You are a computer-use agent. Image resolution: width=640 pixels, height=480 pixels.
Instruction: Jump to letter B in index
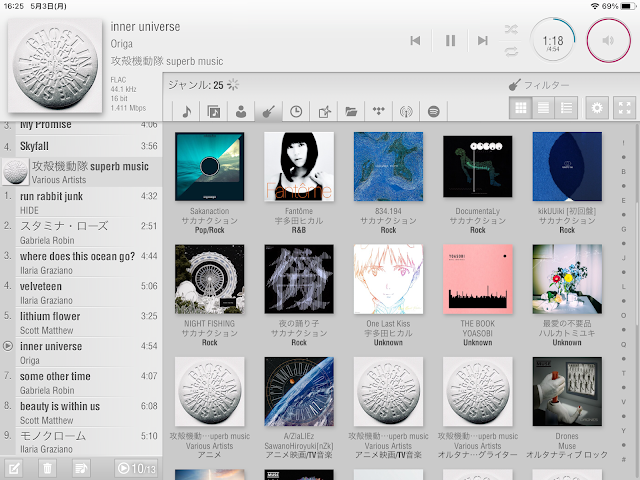623,171
